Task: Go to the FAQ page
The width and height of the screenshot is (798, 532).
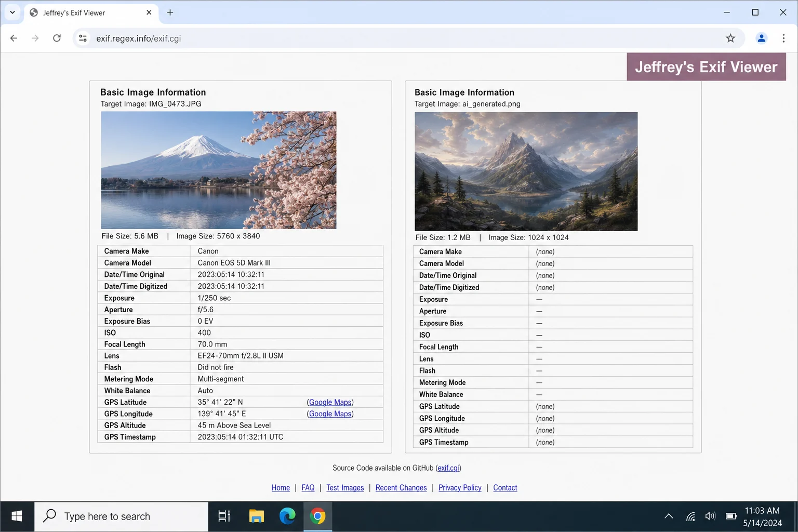Action: (x=308, y=487)
